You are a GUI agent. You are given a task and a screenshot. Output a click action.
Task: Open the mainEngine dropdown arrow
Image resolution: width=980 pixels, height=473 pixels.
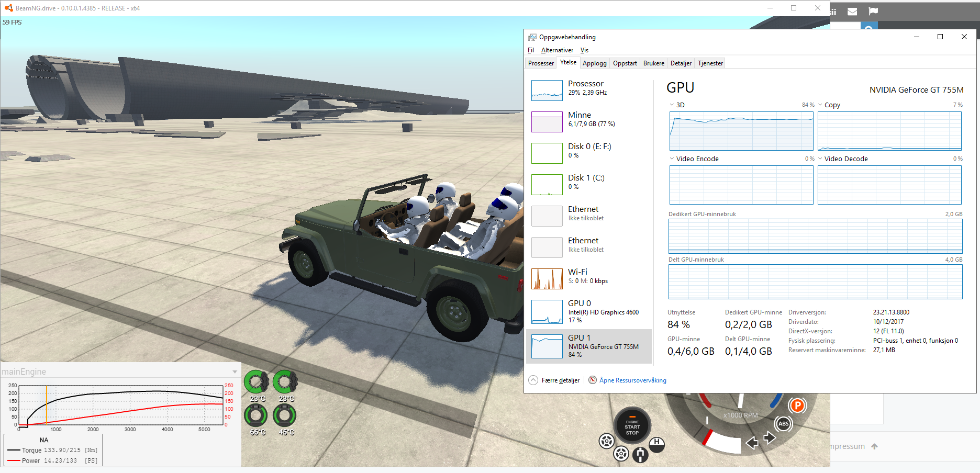pos(235,371)
